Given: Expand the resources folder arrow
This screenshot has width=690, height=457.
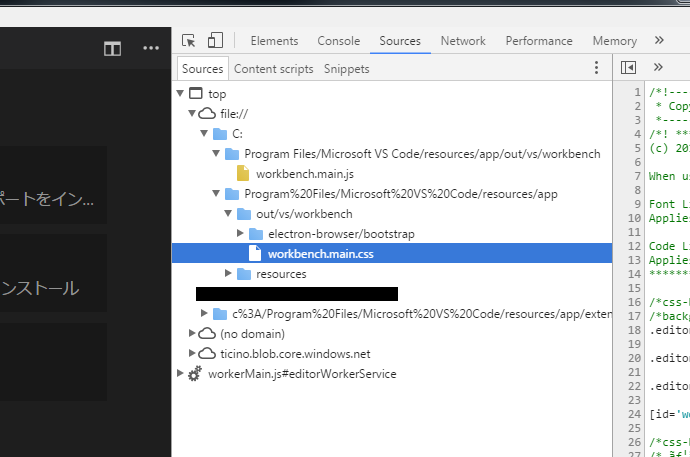Looking at the screenshot, I should pyautogui.click(x=228, y=273).
